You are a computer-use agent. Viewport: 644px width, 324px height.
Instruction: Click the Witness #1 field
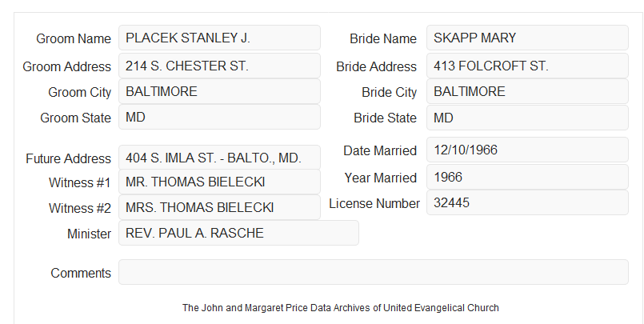[219, 182]
